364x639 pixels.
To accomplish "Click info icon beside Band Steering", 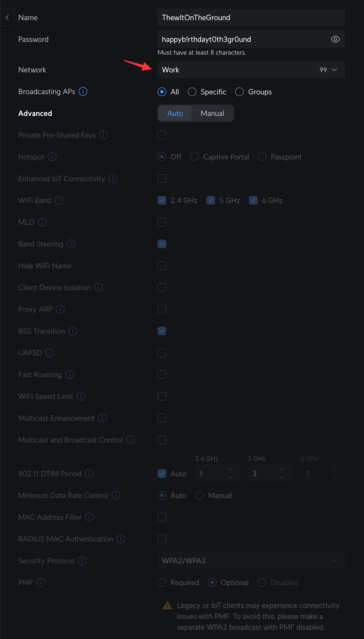I will pyautogui.click(x=71, y=244).
